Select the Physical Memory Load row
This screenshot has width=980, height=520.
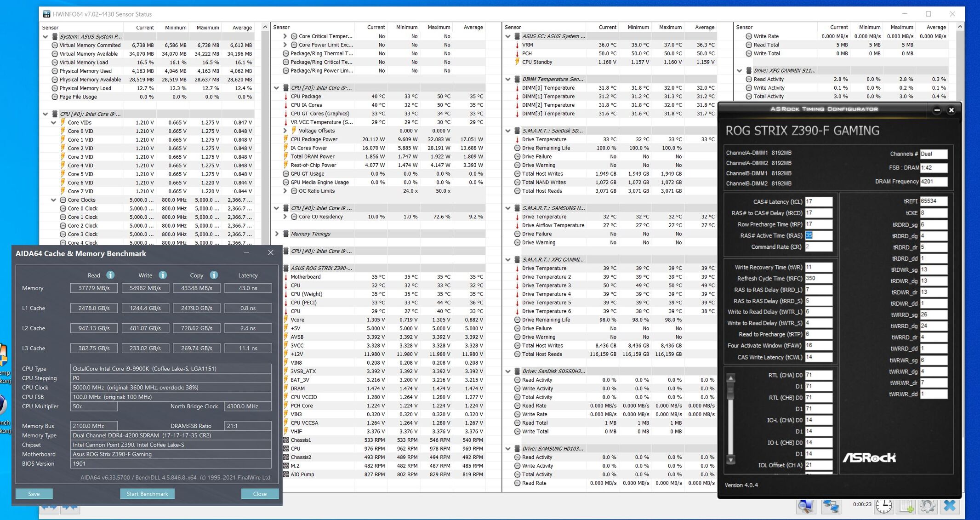click(147, 88)
